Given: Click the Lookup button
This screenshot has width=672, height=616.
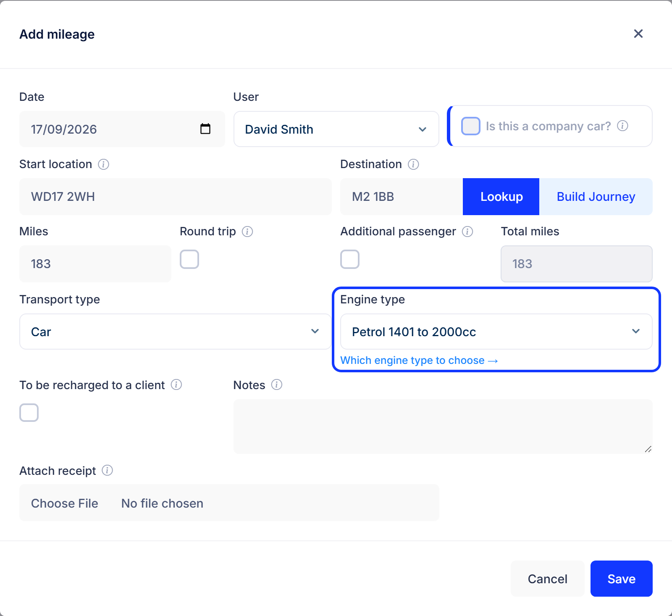Looking at the screenshot, I should tap(501, 197).
